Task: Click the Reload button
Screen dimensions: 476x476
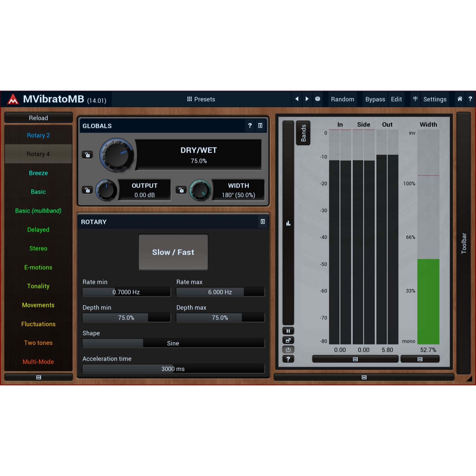Action: [x=38, y=118]
